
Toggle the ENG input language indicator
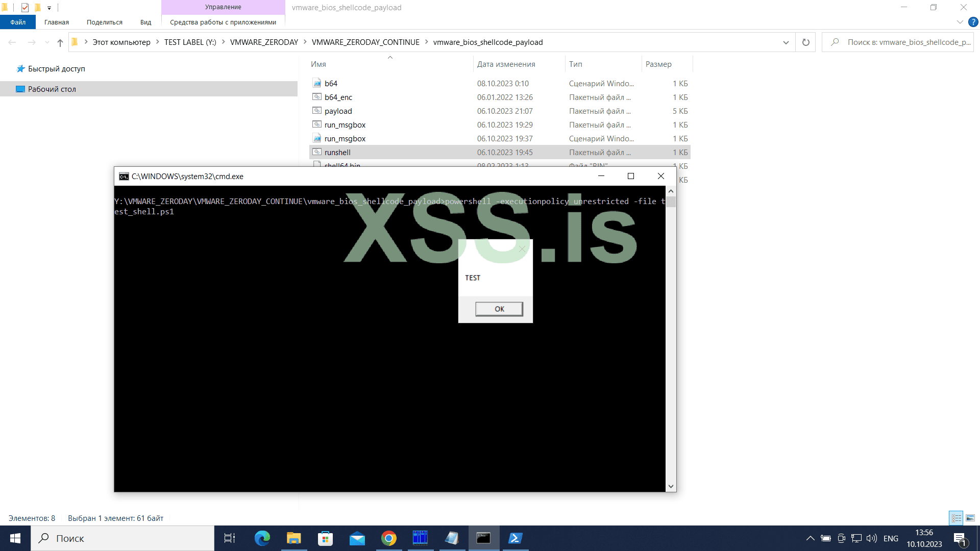(x=891, y=538)
